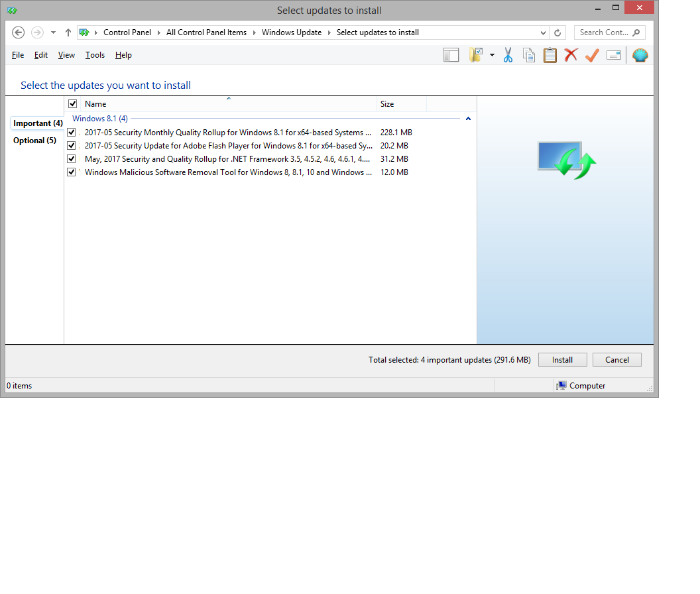Toggle the select-all checkbox in header
The height and width of the screenshot is (594, 700).
click(72, 104)
